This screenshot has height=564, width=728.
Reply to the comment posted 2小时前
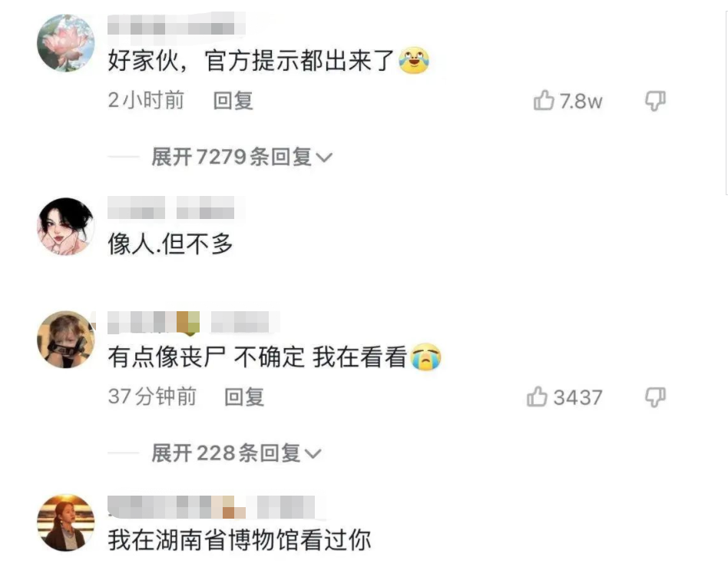click(x=233, y=101)
